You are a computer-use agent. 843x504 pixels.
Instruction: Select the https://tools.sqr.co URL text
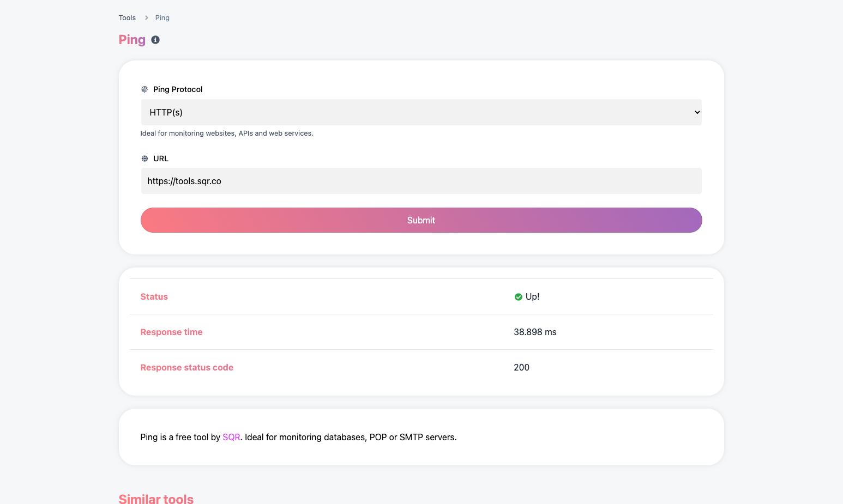(x=184, y=180)
